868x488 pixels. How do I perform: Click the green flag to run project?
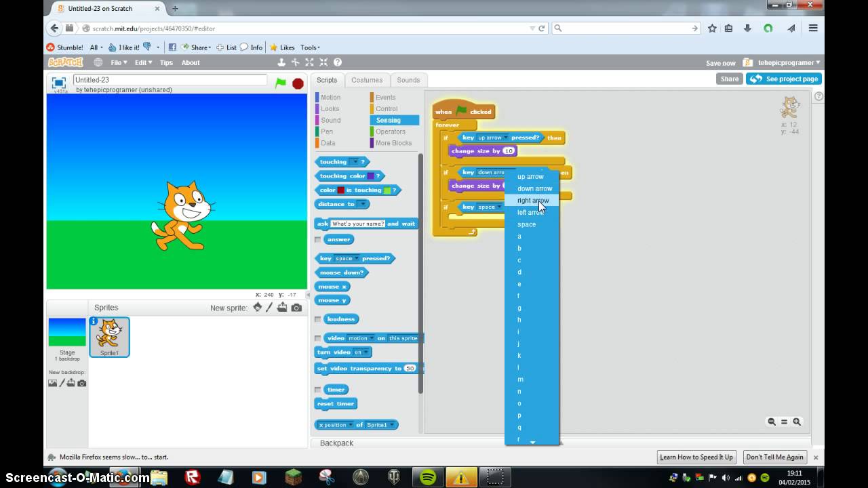[280, 83]
